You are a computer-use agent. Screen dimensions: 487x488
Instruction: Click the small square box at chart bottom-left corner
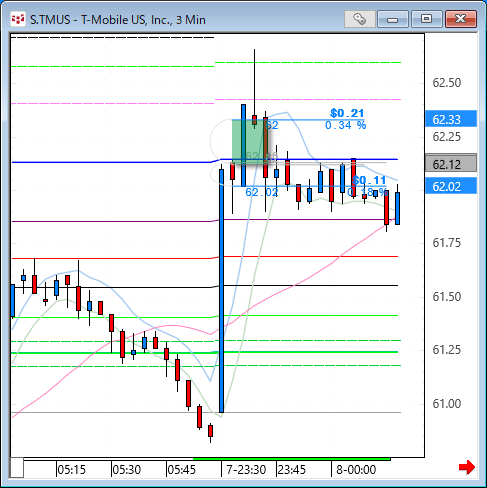[x=17, y=468]
